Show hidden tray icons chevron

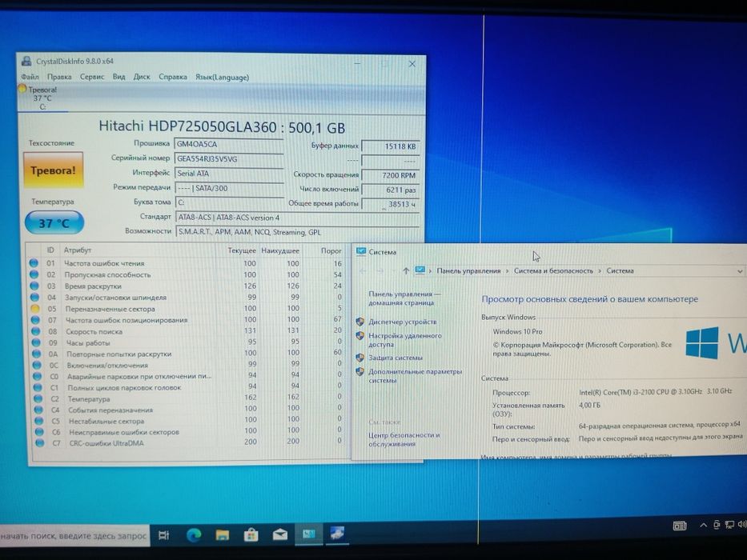click(x=703, y=526)
